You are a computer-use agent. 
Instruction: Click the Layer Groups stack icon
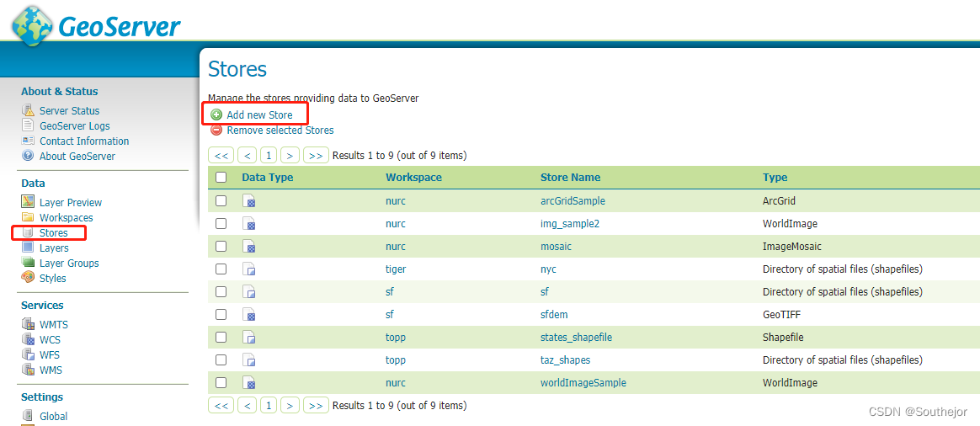pyautogui.click(x=28, y=263)
